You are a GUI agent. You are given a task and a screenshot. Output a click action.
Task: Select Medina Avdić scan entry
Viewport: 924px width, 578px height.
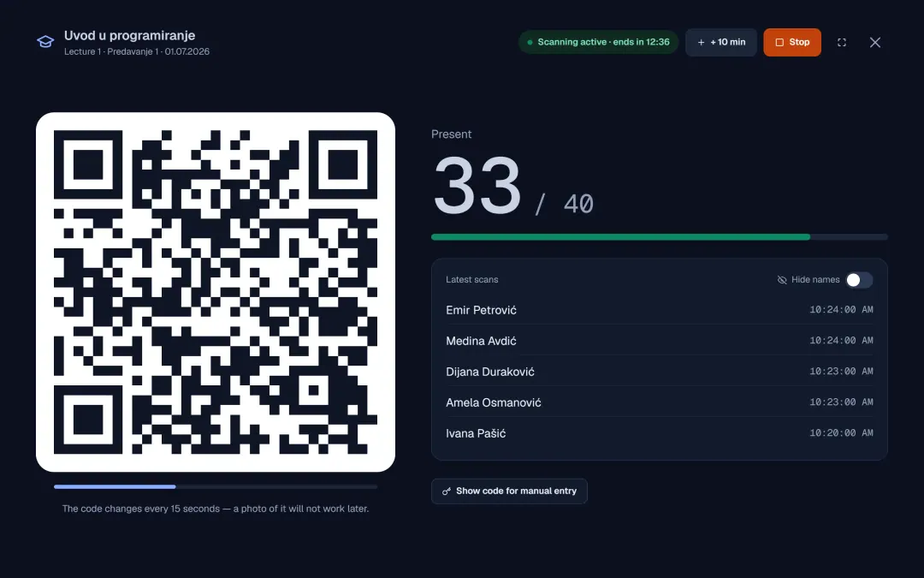pos(660,340)
